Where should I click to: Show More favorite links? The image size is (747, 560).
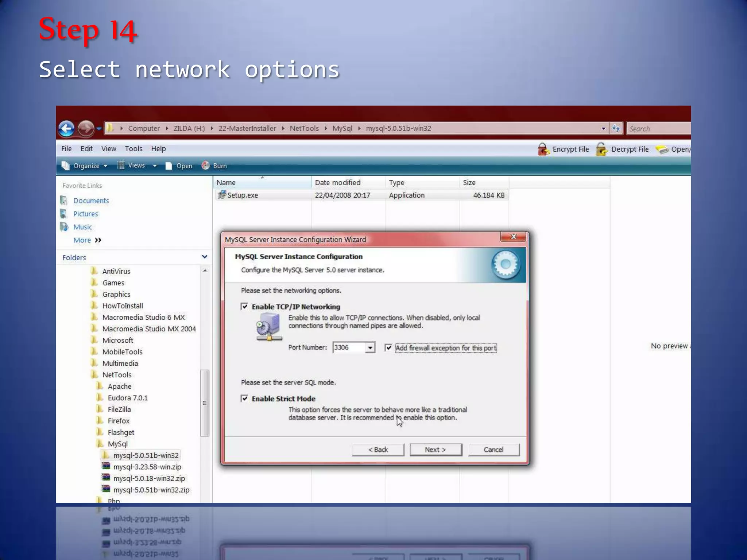[87, 240]
